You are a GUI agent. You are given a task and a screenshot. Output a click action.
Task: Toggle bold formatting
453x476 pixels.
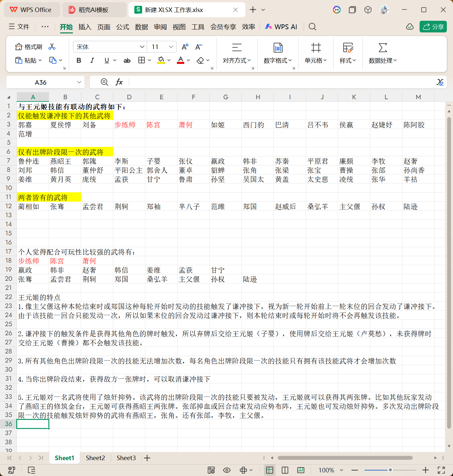coord(79,60)
